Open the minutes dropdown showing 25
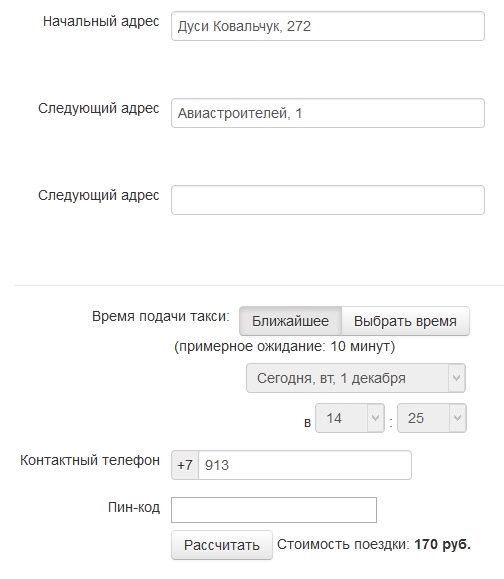Image resolution: width=504 pixels, height=579 pixels. (432, 418)
